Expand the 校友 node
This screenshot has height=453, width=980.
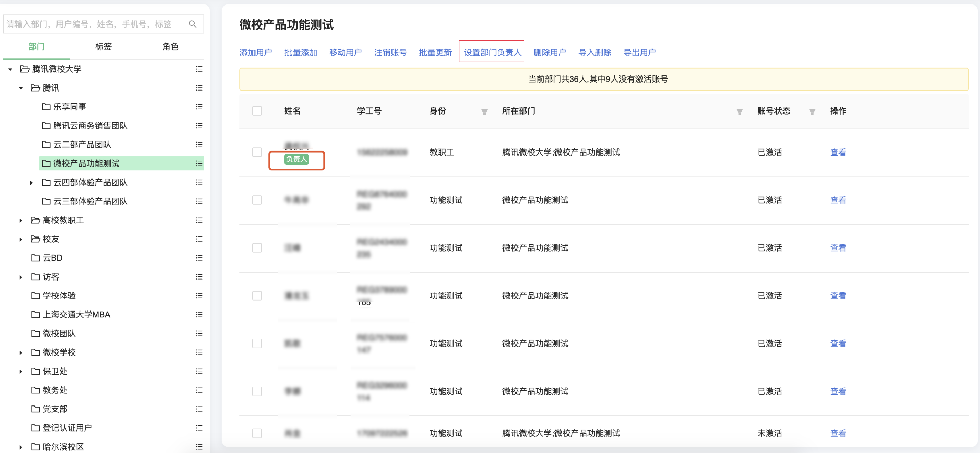tap(21, 239)
